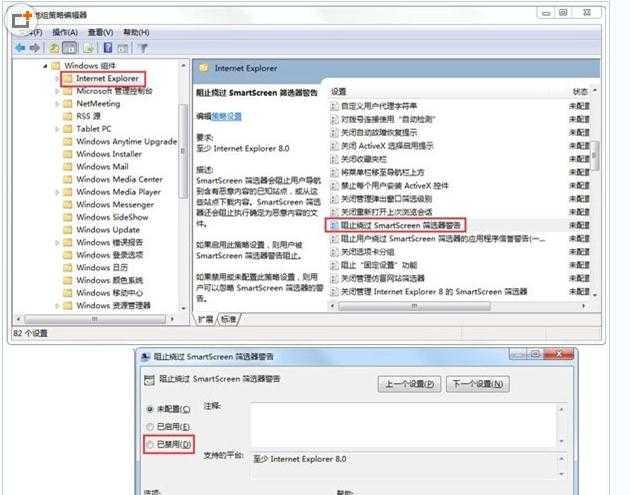Click the settings list horizontal scrollbar thumb

coord(414,307)
